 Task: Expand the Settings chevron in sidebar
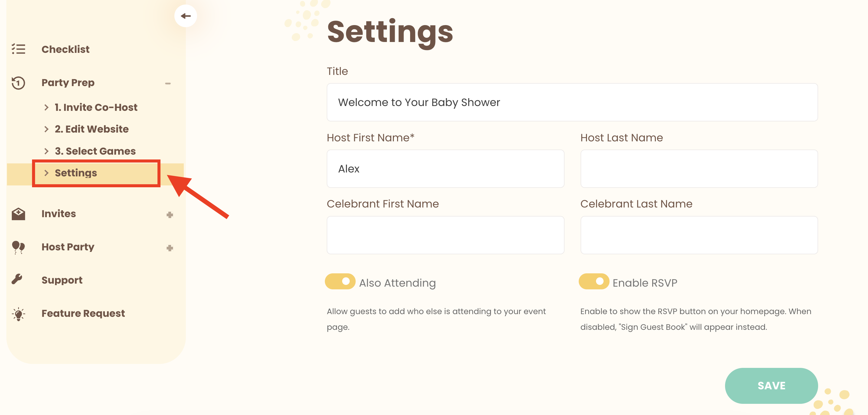pyautogui.click(x=47, y=173)
